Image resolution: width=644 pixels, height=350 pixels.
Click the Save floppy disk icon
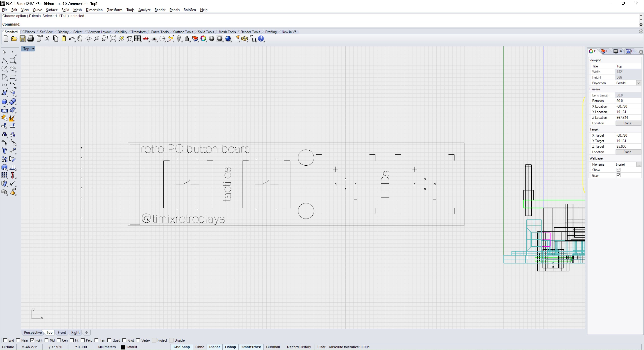22,39
